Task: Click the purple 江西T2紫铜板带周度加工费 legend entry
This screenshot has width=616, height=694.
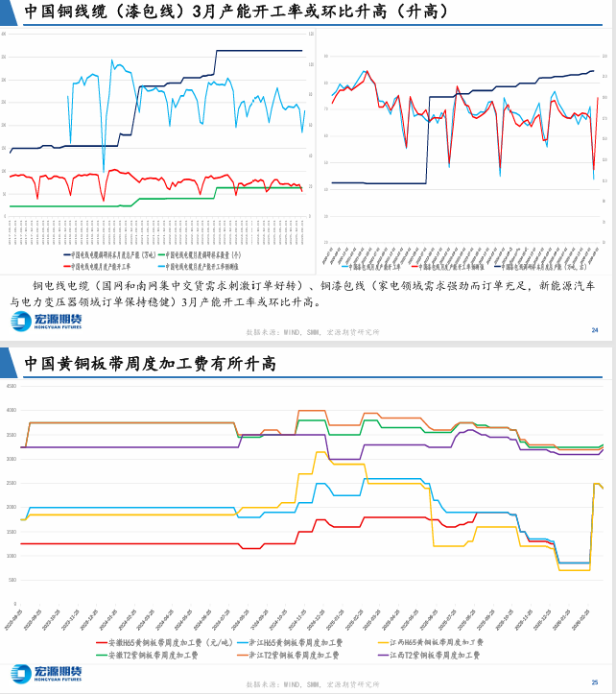Action: coord(429,655)
